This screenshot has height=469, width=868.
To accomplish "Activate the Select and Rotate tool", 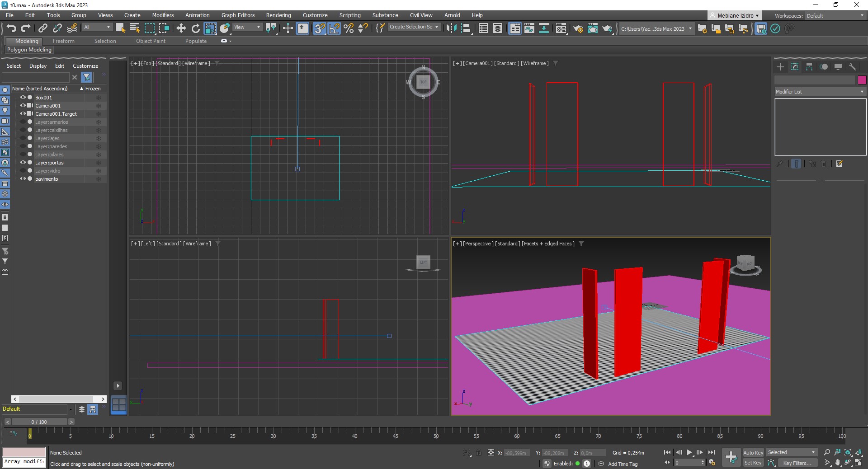I will pyautogui.click(x=195, y=28).
